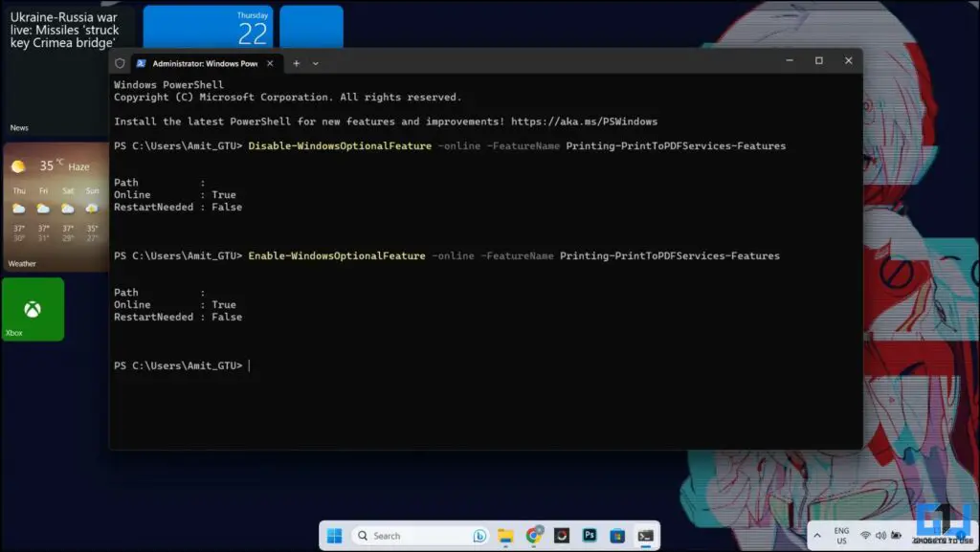The height and width of the screenshot is (552, 980).
Task: Open the Xbox widget
Action: click(x=32, y=308)
